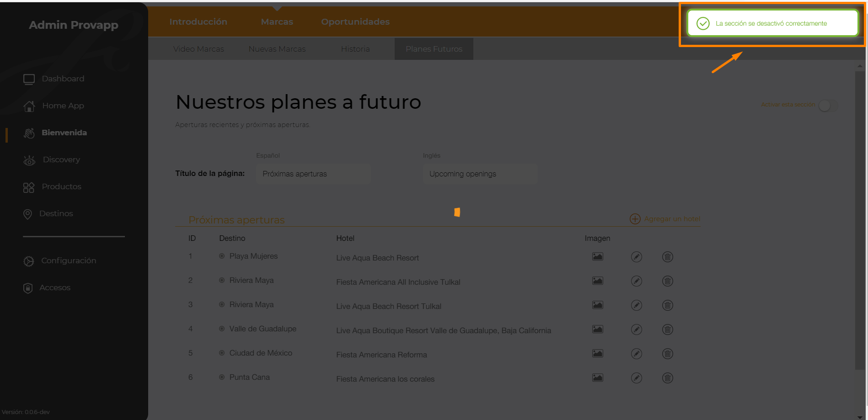Switch to the Marcas tab
The height and width of the screenshot is (420, 868).
coord(277,21)
